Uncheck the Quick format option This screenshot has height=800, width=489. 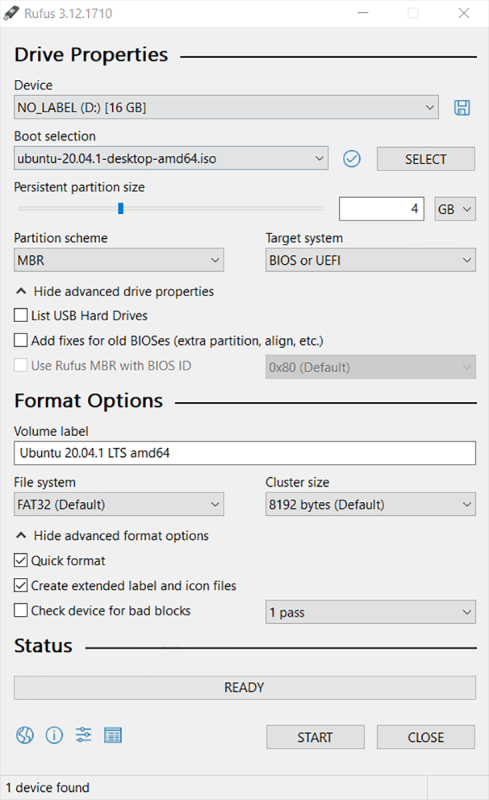(x=21, y=560)
